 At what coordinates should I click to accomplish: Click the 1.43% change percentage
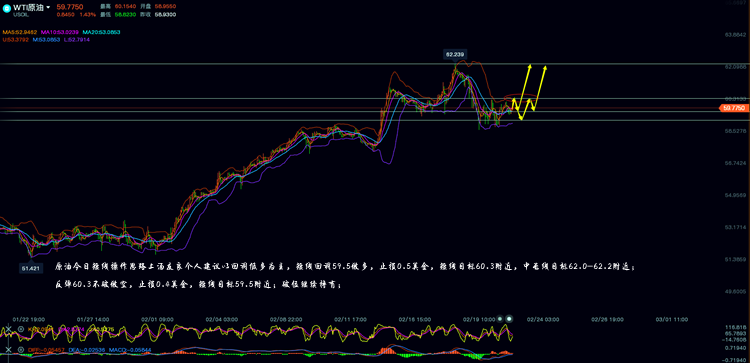pyautogui.click(x=88, y=14)
